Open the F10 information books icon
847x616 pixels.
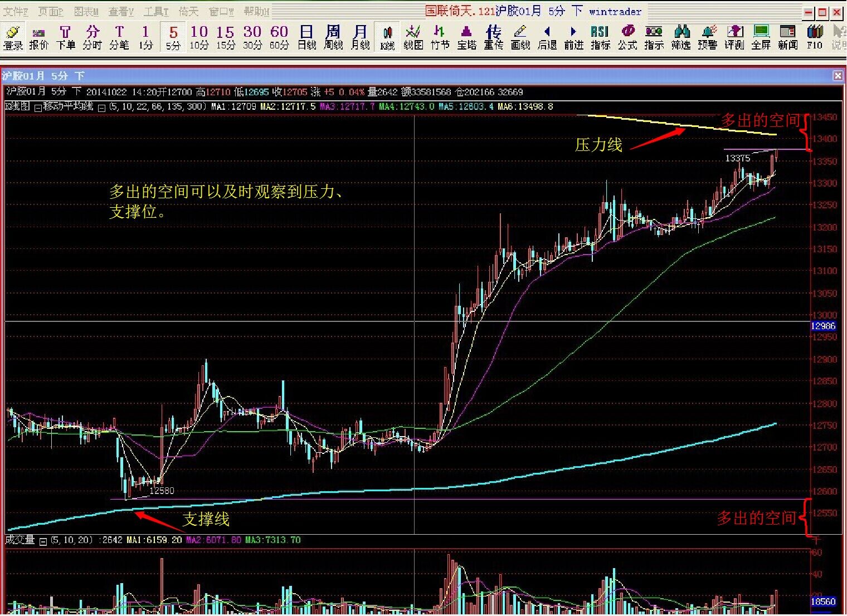(x=814, y=37)
